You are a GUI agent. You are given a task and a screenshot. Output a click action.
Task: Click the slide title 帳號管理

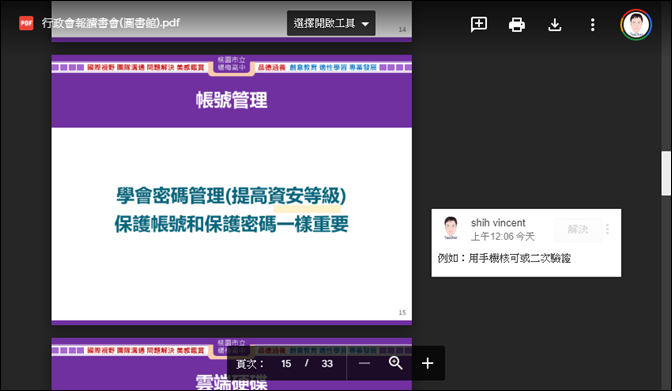click(x=232, y=100)
